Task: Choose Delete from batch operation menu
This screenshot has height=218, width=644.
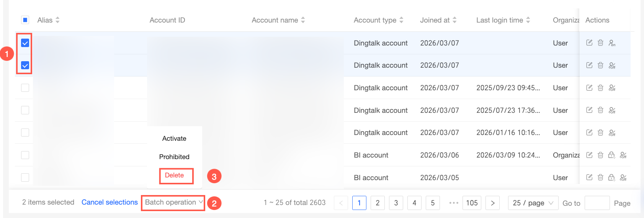Action: pos(174,175)
